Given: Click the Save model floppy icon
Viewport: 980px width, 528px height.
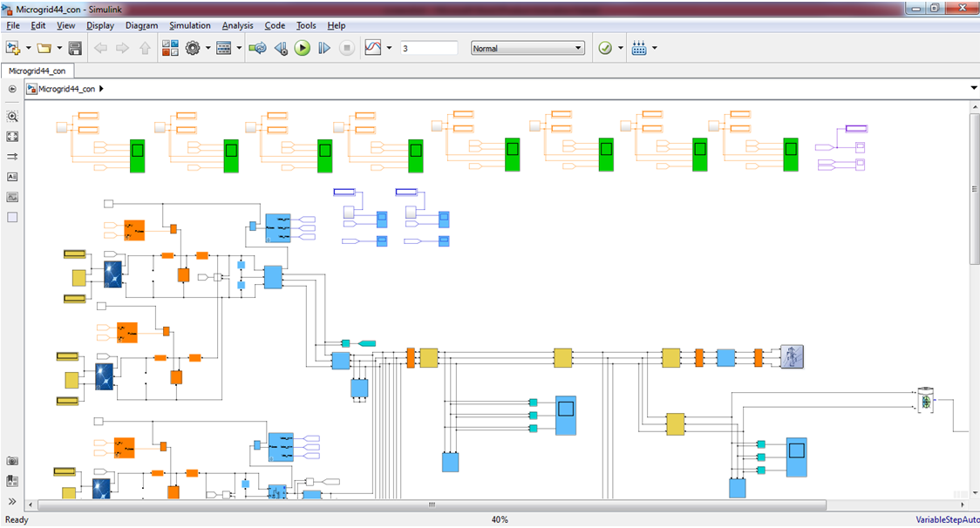Looking at the screenshot, I should point(75,49).
